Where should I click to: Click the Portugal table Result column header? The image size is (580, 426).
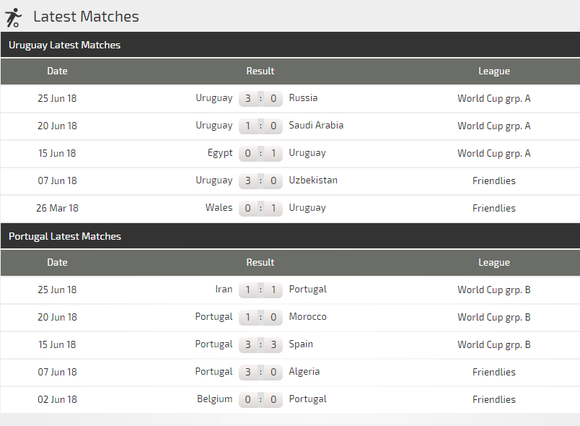[260, 263]
